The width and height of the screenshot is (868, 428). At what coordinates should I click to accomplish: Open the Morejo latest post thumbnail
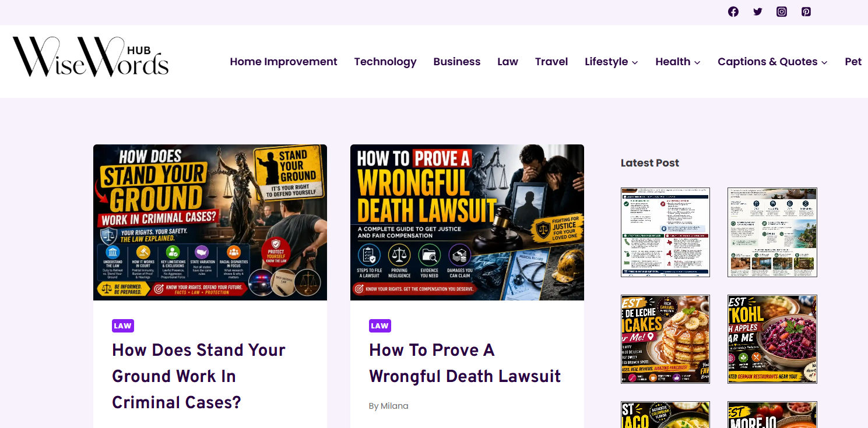tap(772, 415)
